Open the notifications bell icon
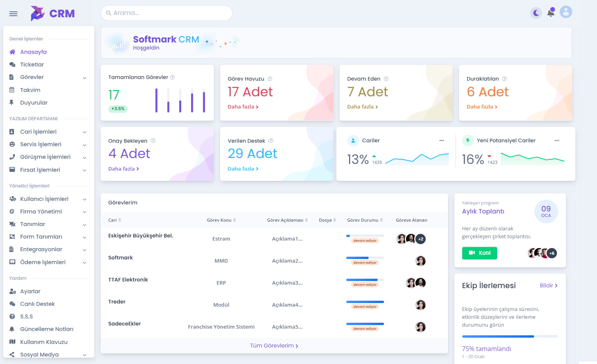 pyautogui.click(x=551, y=13)
